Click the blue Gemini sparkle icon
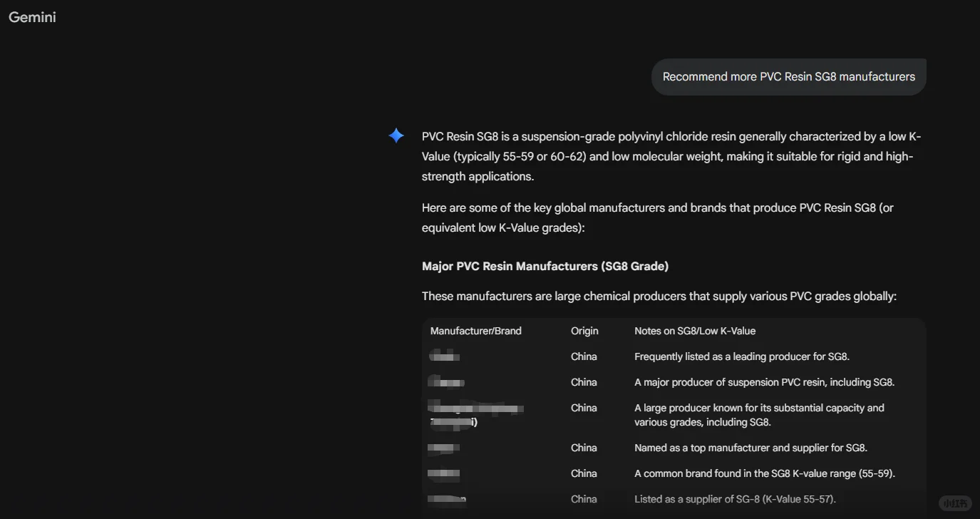The image size is (980, 519). click(x=396, y=135)
